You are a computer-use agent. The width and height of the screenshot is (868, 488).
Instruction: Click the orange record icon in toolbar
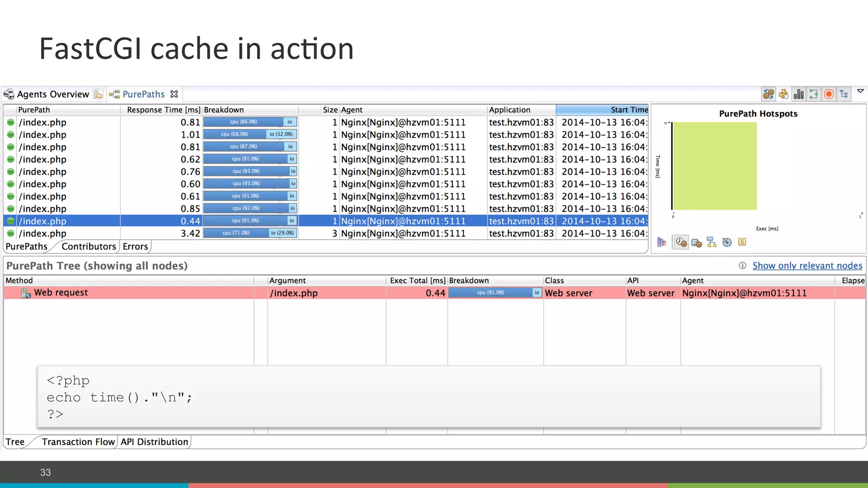[x=829, y=94]
